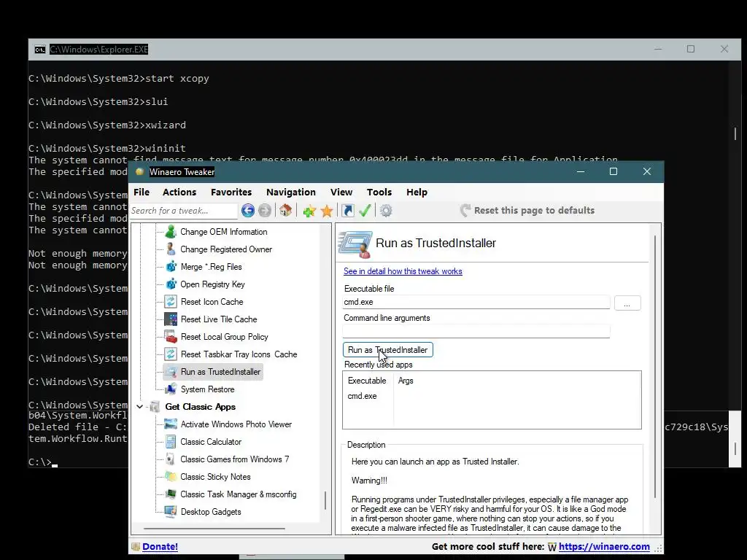This screenshot has width=747, height=560.
Task: Click the grey Forward navigation arrow icon
Action: (265, 211)
